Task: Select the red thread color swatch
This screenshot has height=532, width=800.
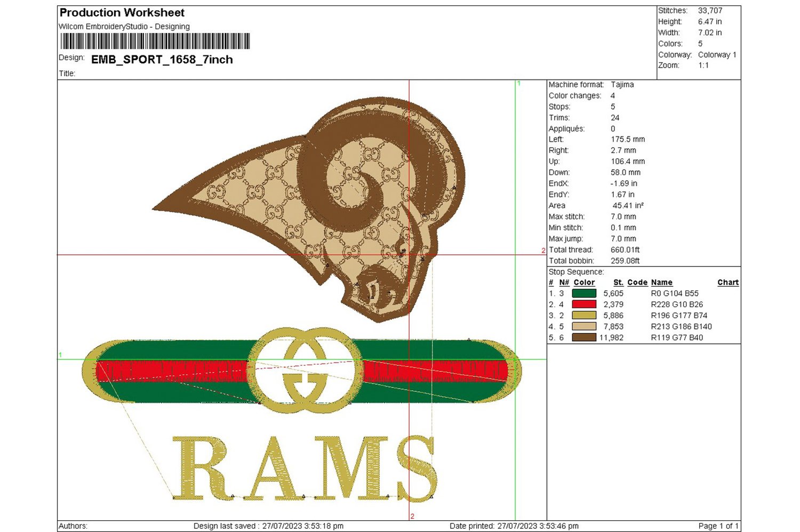Action: [x=584, y=304]
